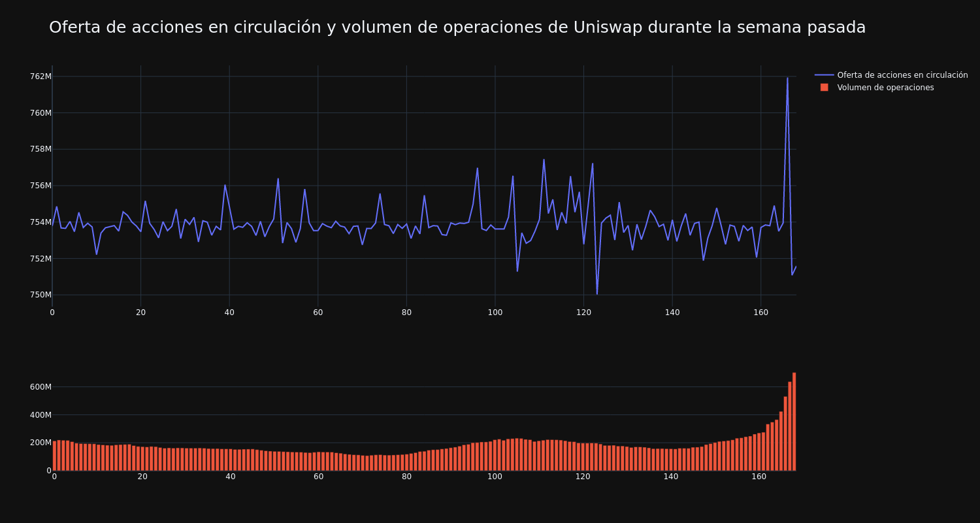
Task: Click the tallest red bar at far right
Action: click(x=794, y=422)
